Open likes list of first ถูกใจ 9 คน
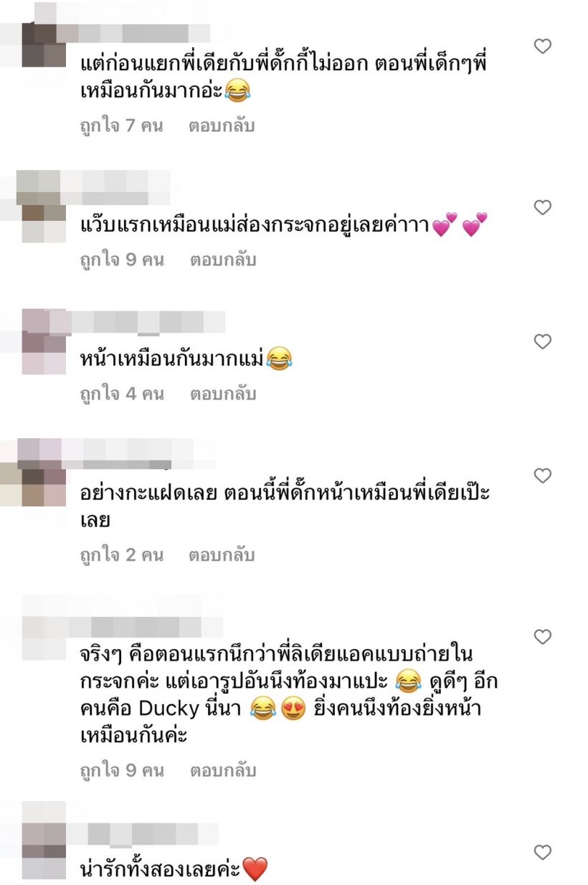 pos(122,260)
